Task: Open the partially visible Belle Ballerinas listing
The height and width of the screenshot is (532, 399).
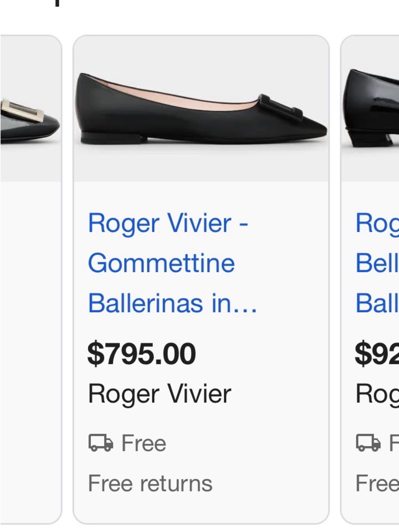Action: [375, 263]
